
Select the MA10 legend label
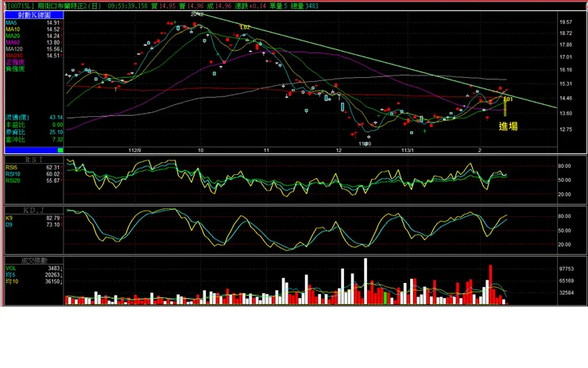13,29
